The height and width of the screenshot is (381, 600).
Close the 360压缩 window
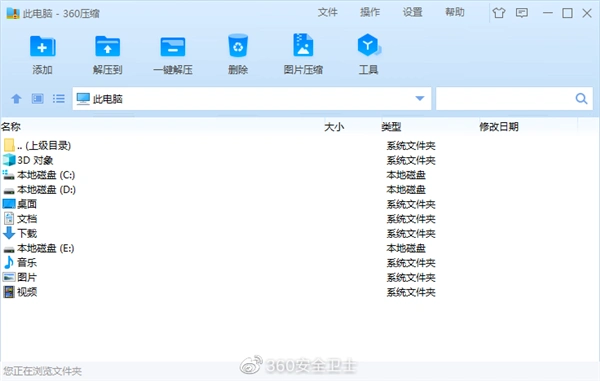click(587, 13)
